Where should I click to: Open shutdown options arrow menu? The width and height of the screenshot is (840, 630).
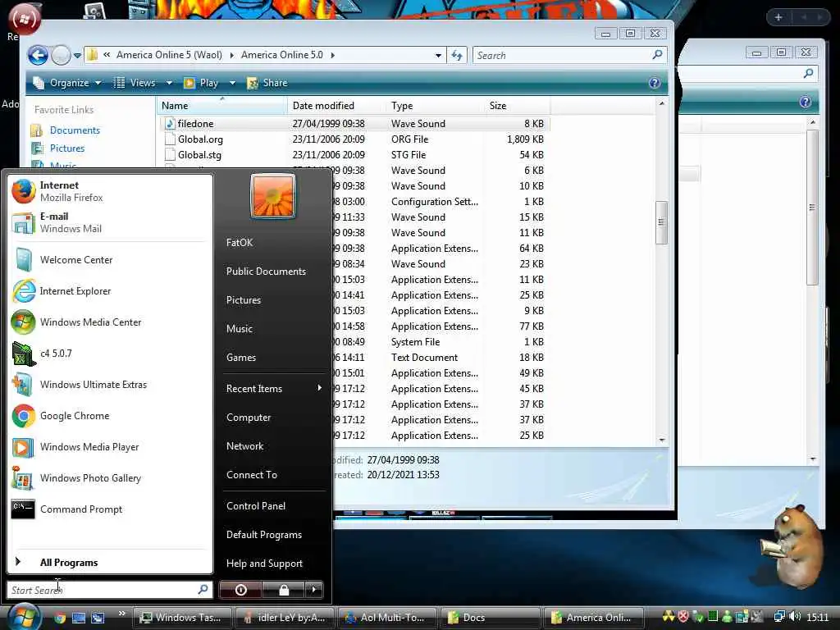coord(314,590)
